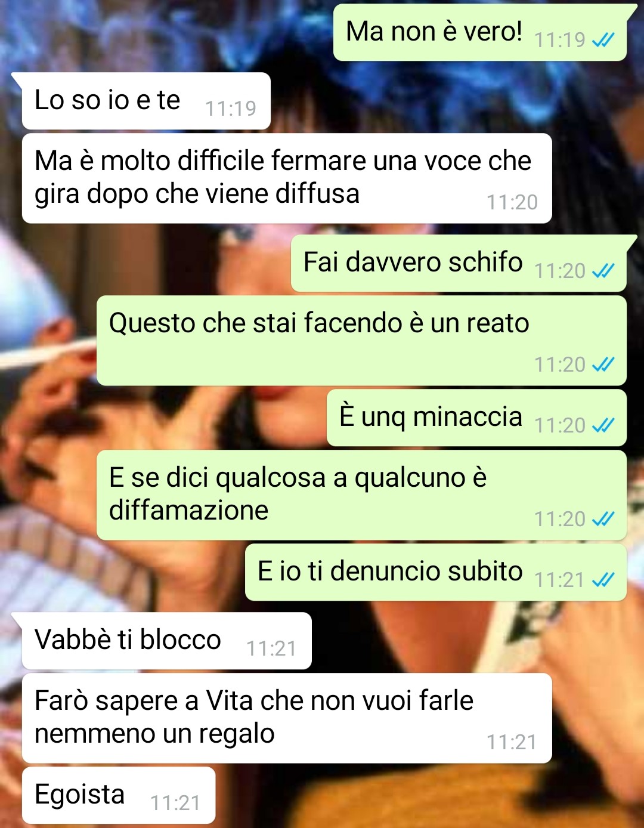Select the 'Ma non è vero!' message bubble

click(480, 32)
